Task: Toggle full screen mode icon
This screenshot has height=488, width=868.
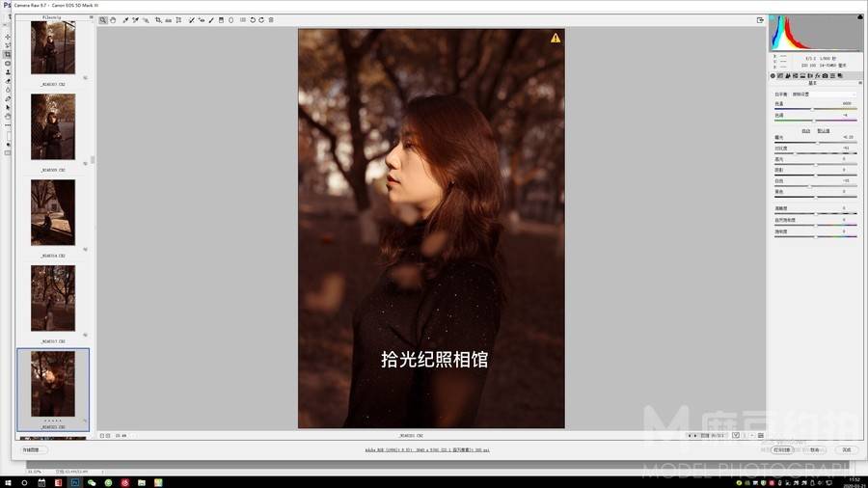Action: (x=760, y=20)
